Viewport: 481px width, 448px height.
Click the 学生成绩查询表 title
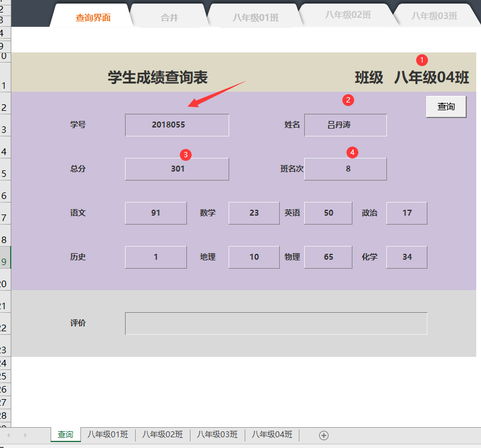click(x=158, y=77)
